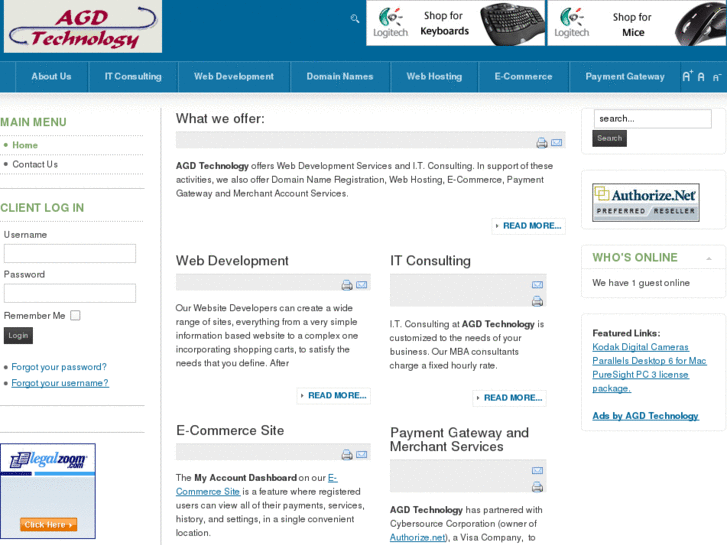
Task: Email the Payment Gateway and Merchant Services article
Action: (x=537, y=470)
